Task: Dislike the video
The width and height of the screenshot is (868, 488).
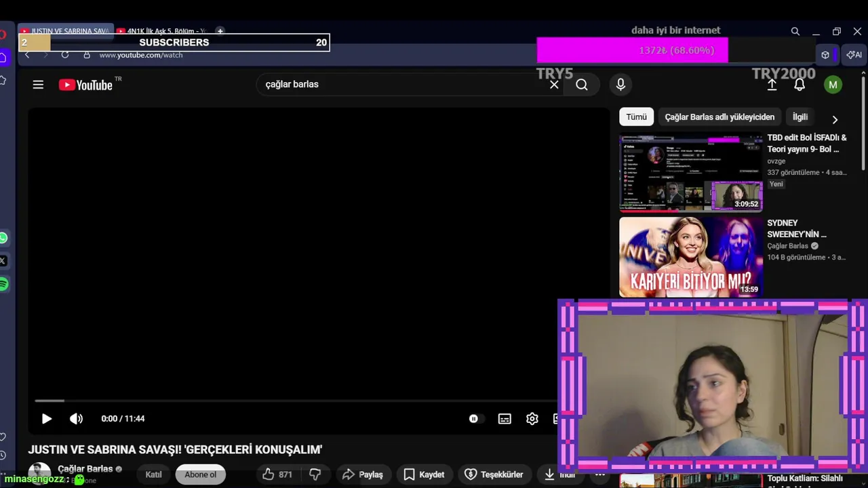Action: point(315,474)
